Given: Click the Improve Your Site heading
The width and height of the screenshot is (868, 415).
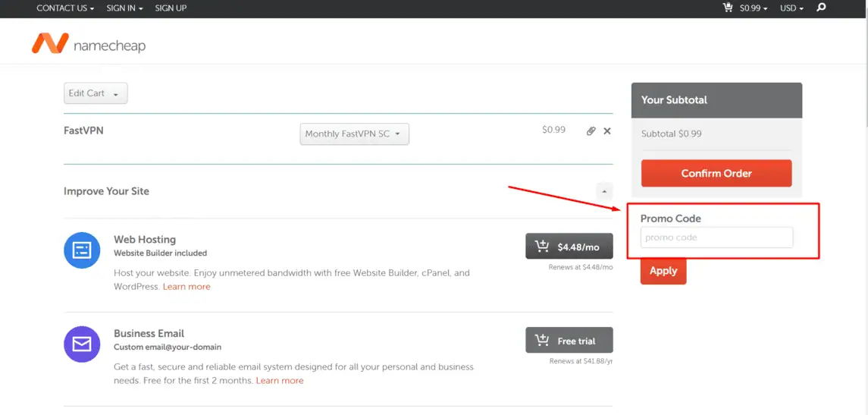Looking at the screenshot, I should [x=106, y=191].
